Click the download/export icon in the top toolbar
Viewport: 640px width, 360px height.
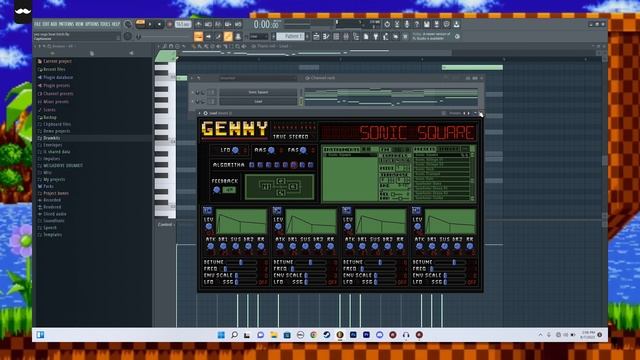coord(456,24)
